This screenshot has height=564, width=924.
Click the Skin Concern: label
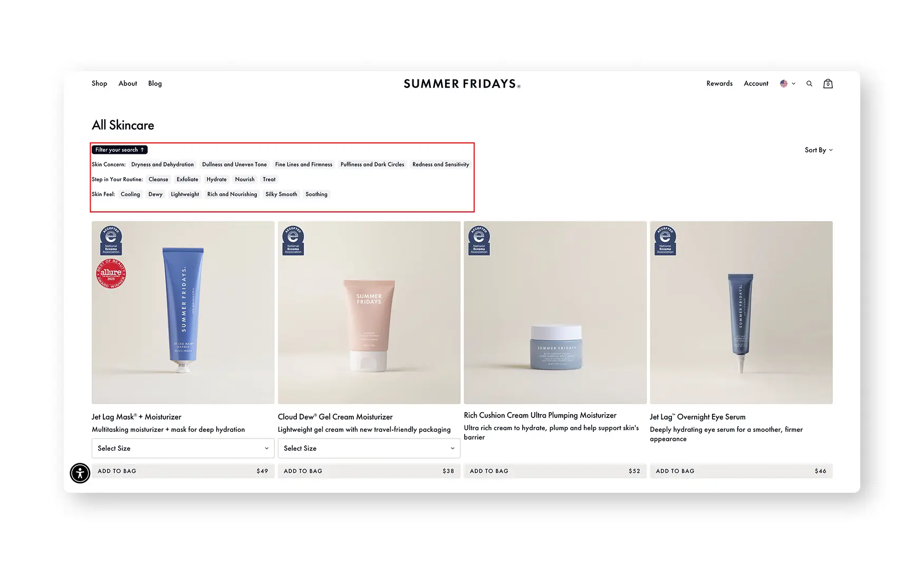click(x=109, y=164)
